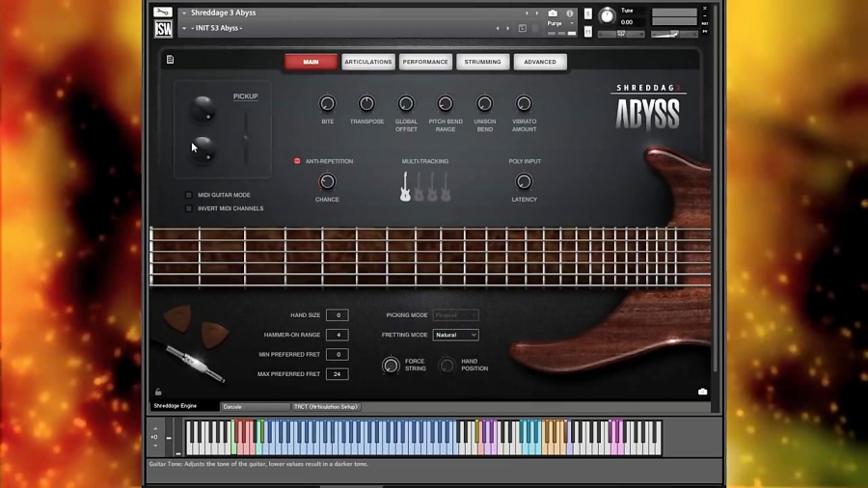Select the fourth multi-tracking guitar icon

(446, 186)
